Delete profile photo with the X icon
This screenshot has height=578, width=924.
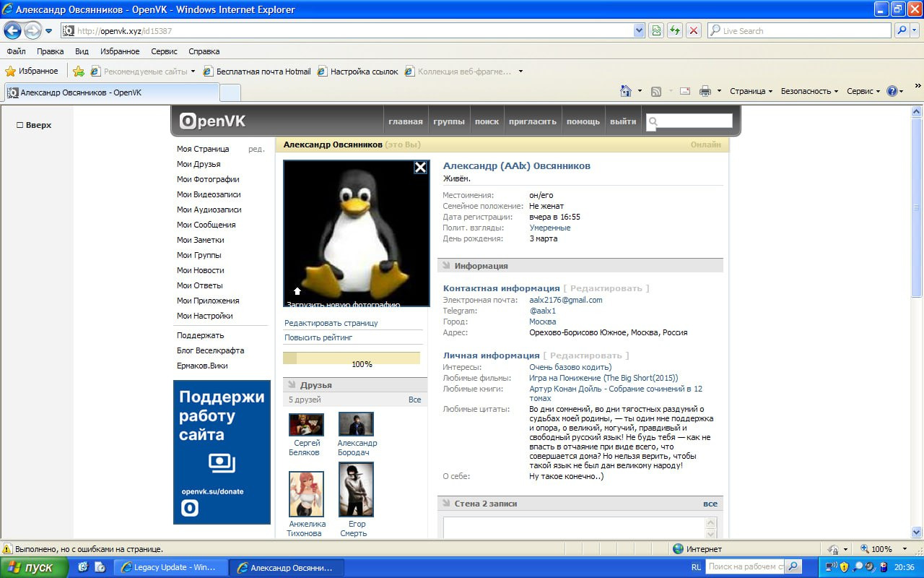(420, 168)
